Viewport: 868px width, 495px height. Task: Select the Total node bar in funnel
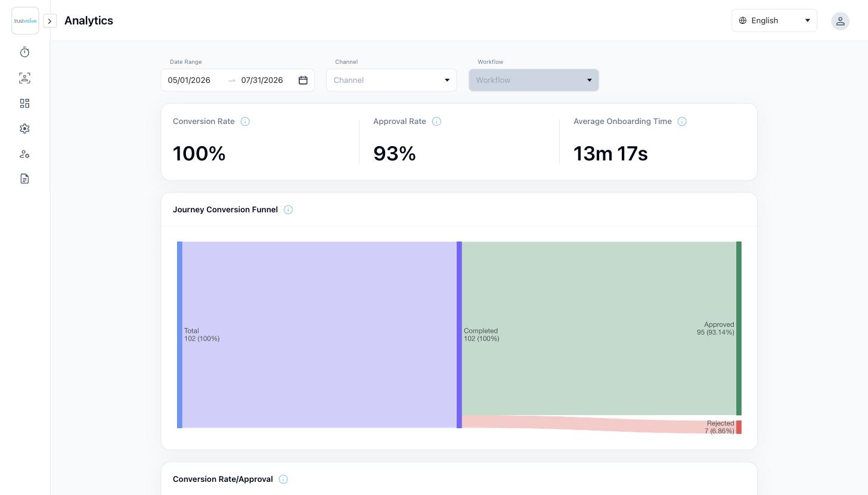pos(179,335)
